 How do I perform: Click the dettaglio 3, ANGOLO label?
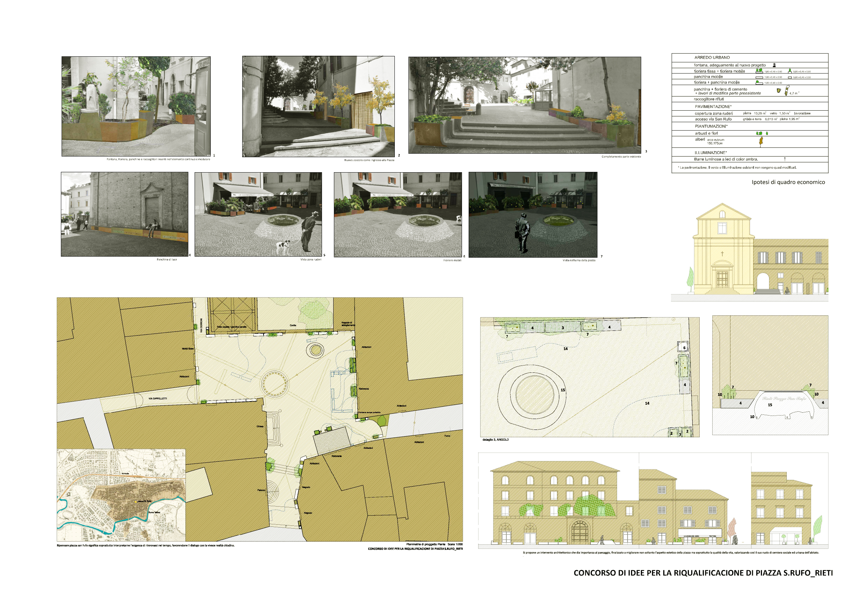495,440
